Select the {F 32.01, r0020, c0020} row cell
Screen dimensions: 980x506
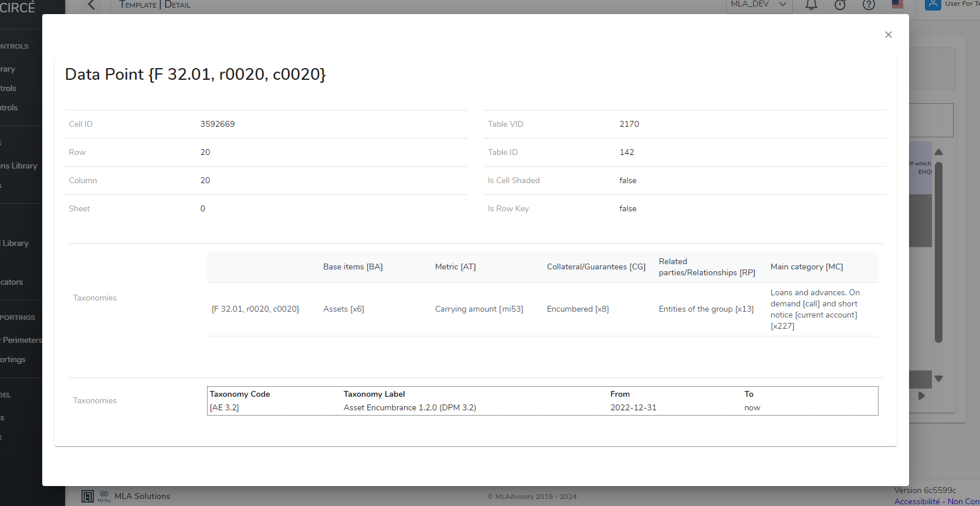[256, 309]
